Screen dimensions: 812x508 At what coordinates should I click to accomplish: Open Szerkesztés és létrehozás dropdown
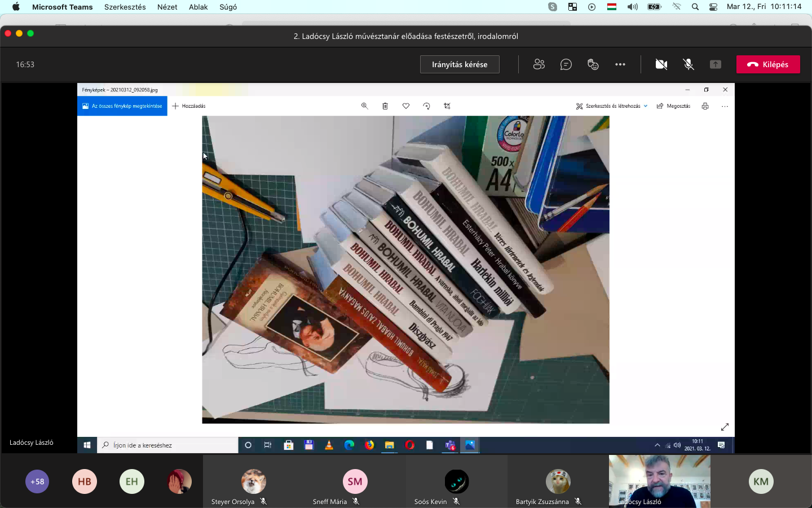[612, 106]
